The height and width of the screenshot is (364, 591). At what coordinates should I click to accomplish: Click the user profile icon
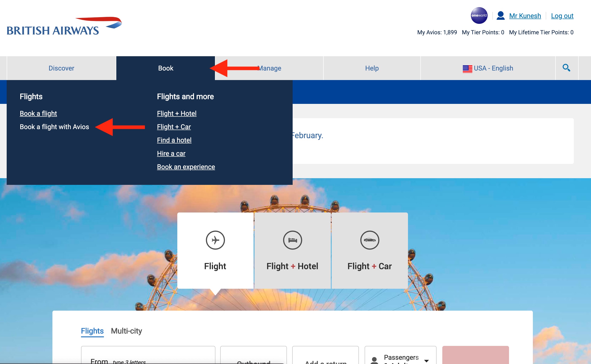pos(500,16)
